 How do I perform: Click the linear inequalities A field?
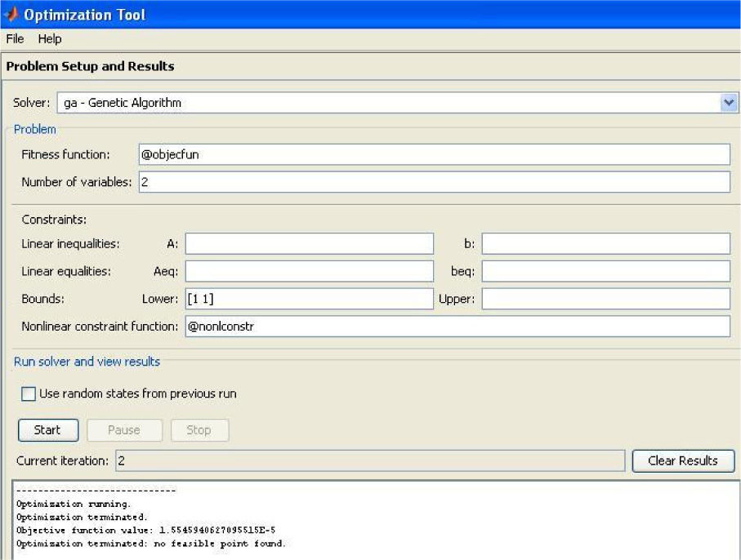[309, 243]
